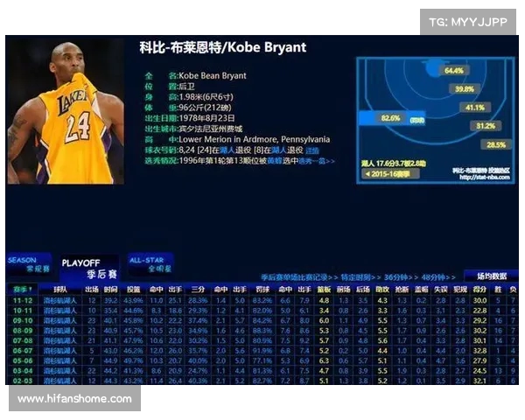Sort table by 三分 column header

(x=198, y=289)
